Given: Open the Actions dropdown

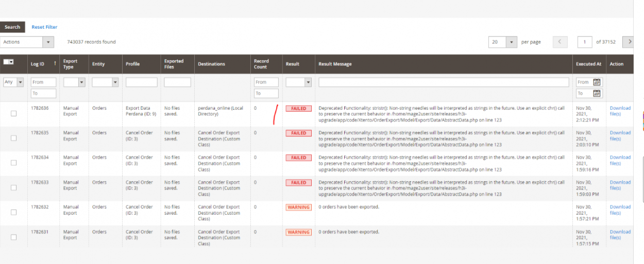Looking at the screenshot, I should (27, 42).
